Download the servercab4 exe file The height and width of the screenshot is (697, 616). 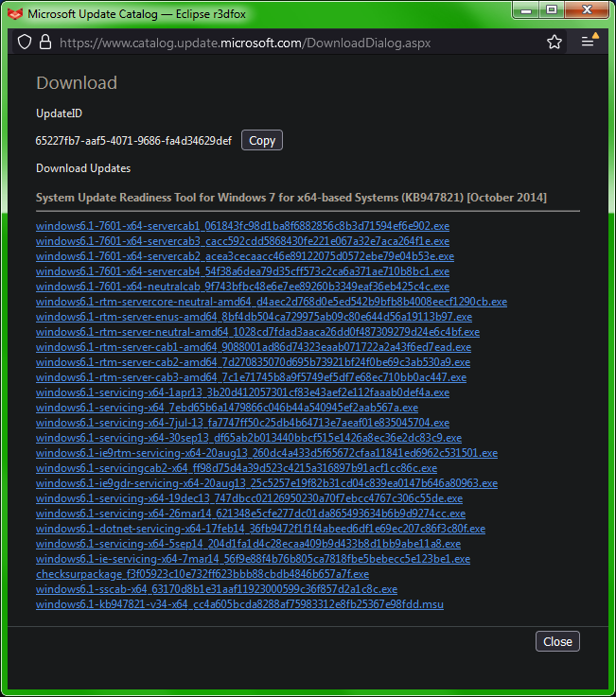(x=242, y=271)
